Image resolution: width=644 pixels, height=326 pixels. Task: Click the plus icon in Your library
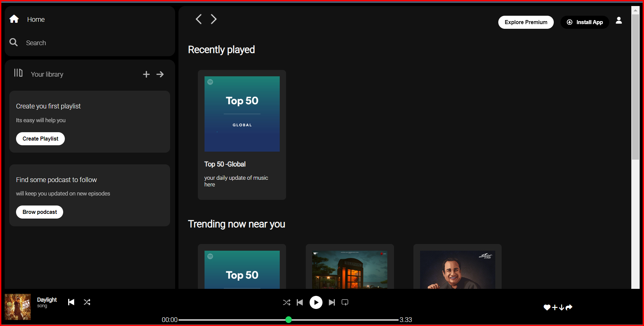146,74
